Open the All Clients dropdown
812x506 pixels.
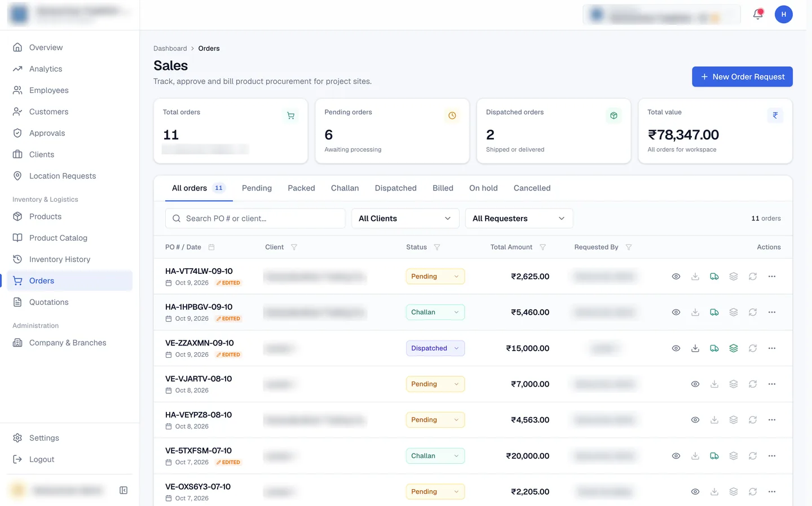(405, 219)
